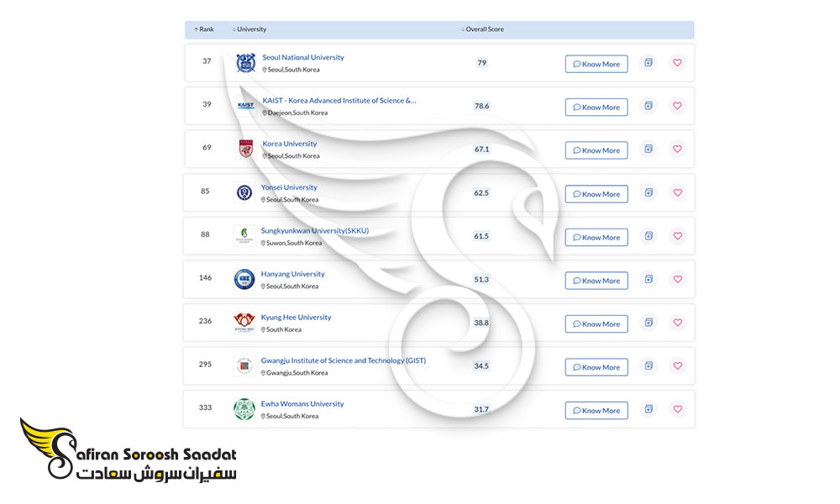Click Know More for Yonsei University

596,194
